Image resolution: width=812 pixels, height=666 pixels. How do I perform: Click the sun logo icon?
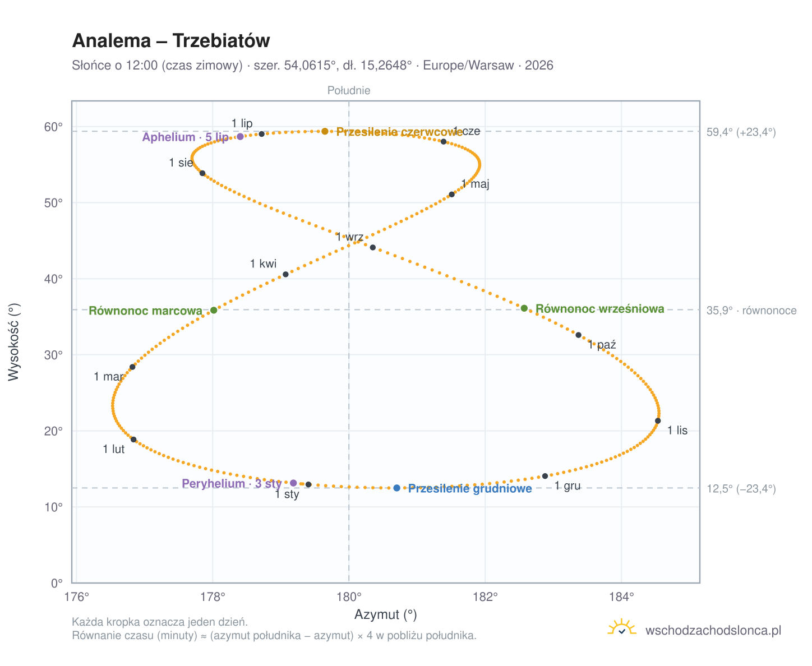[622, 628]
